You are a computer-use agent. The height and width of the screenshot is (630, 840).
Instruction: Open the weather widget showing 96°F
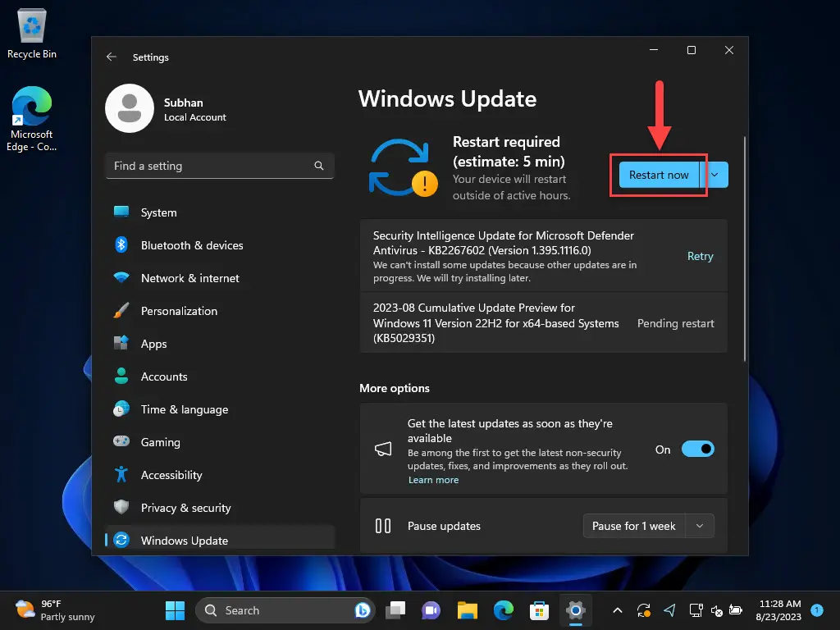(x=55, y=610)
